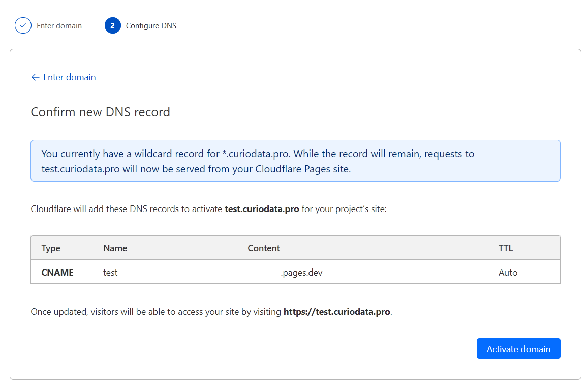Screen dimensions: 588x390
Task: Click the blue wildcard record notice banner
Action: [295, 161]
